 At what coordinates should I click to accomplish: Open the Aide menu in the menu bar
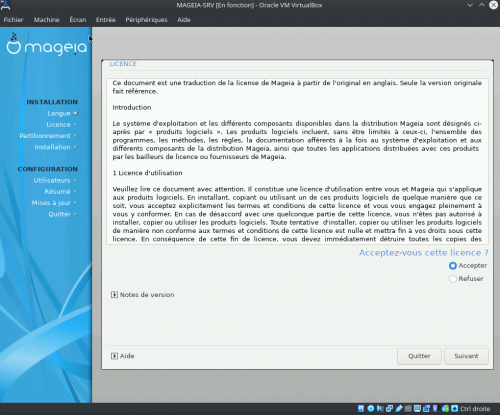(184, 20)
